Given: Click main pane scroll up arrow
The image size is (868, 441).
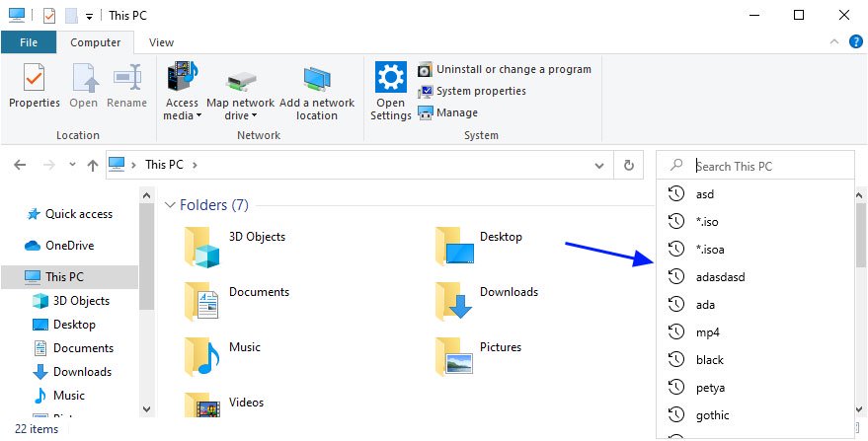Looking at the screenshot, I should tap(861, 195).
